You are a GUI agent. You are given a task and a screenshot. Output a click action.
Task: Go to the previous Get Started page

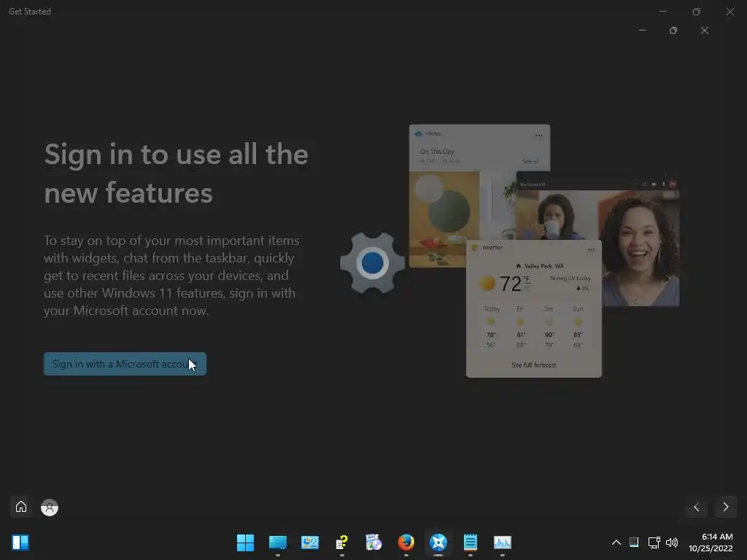tap(697, 507)
